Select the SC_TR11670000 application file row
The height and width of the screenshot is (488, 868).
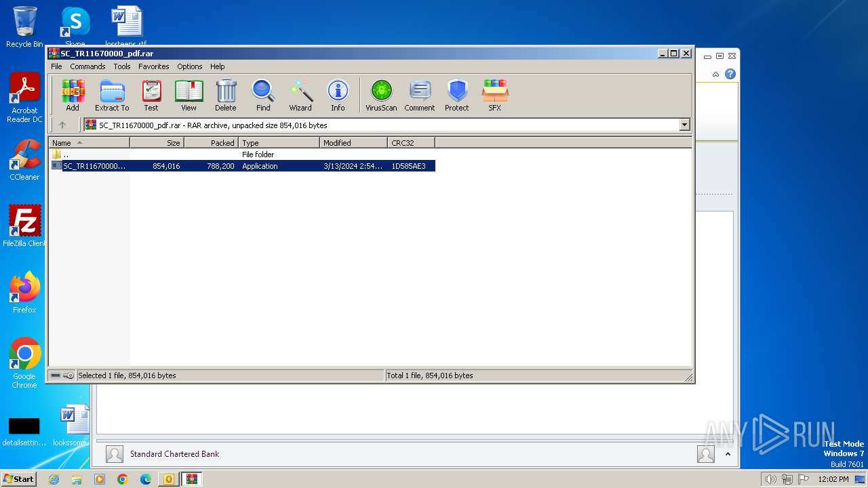(242, 166)
